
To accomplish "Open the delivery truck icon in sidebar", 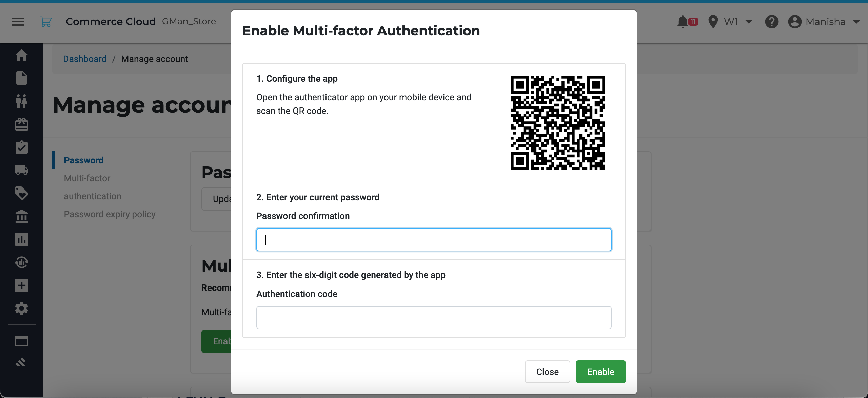I will point(22,170).
